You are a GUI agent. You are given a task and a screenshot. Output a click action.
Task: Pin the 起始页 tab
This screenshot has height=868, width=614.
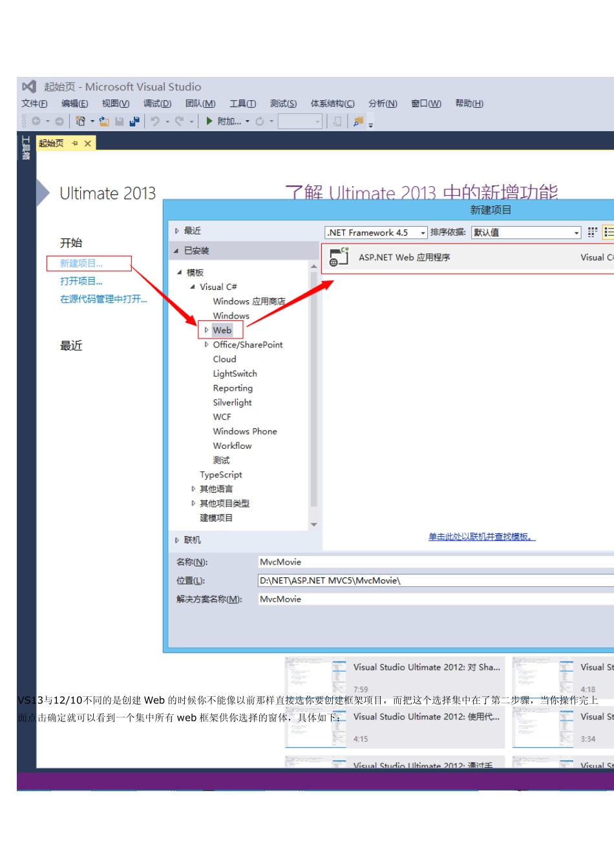pyautogui.click(x=75, y=143)
